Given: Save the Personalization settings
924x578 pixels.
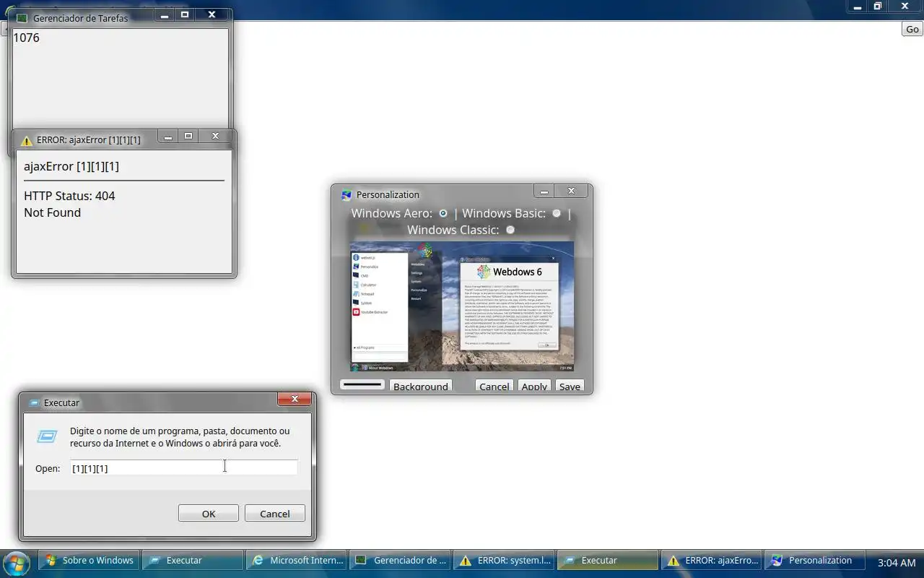Looking at the screenshot, I should coord(570,386).
